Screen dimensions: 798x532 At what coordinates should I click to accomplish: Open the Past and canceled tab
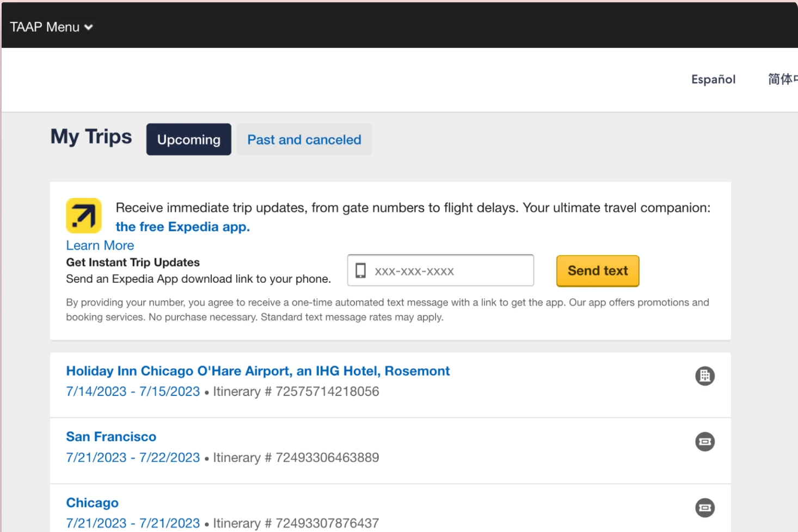click(x=304, y=139)
